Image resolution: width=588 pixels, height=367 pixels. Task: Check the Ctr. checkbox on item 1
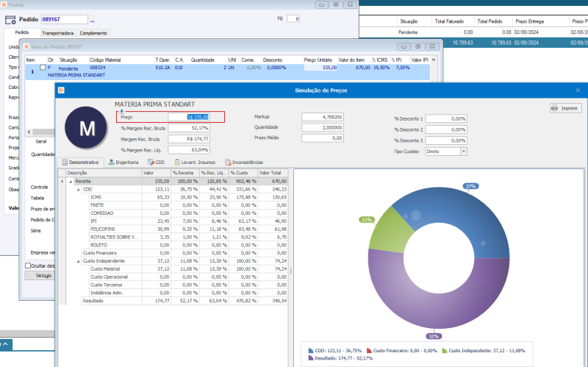[x=43, y=68]
